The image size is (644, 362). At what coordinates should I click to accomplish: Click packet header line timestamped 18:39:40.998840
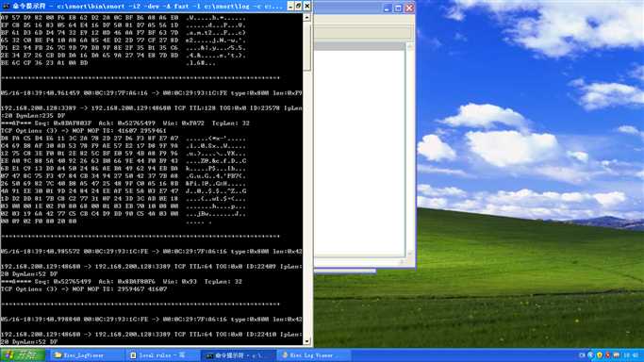coord(151,320)
